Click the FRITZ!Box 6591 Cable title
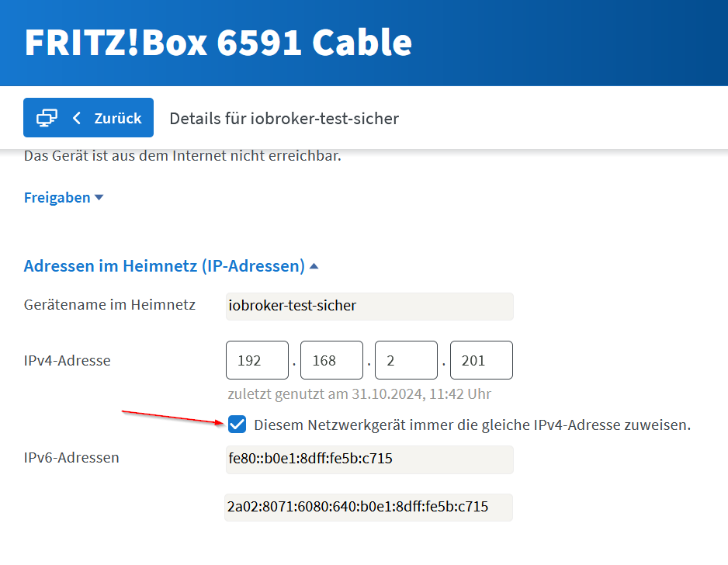This screenshot has height=565, width=728. [x=218, y=42]
